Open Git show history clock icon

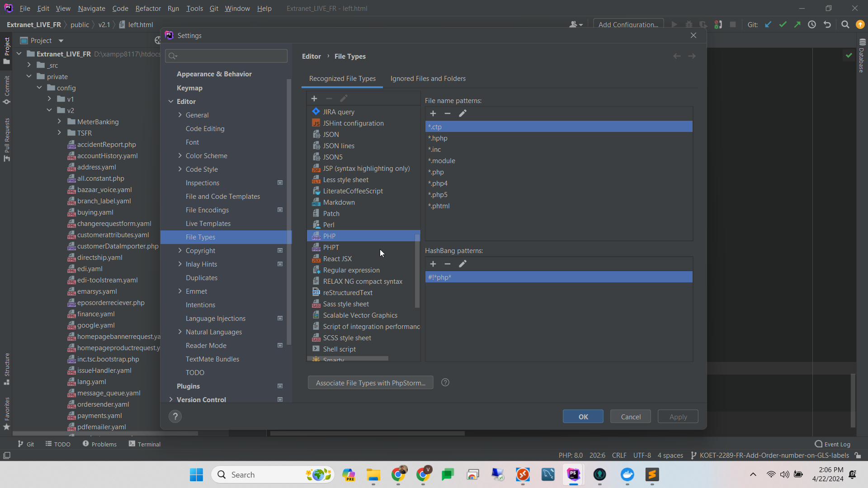coord(812,25)
